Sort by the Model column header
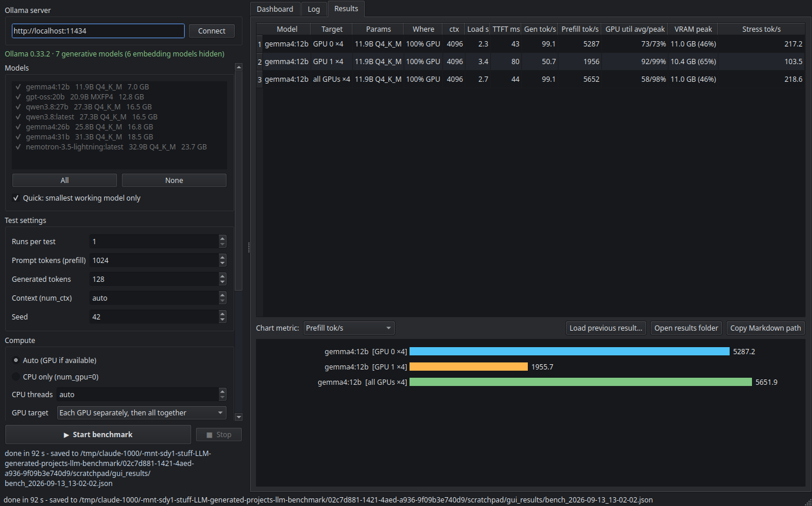Image resolution: width=812 pixels, height=506 pixels. (x=287, y=29)
